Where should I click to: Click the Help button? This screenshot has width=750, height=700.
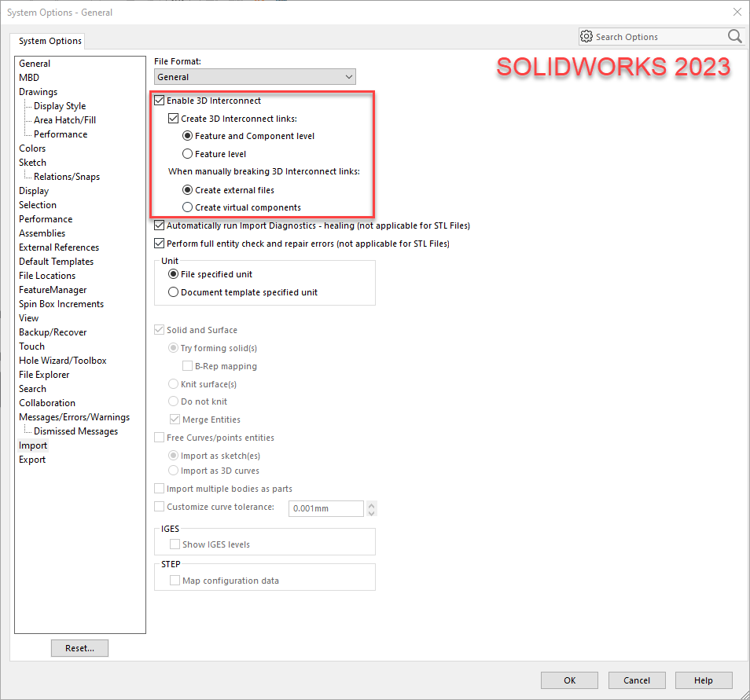[x=704, y=680]
